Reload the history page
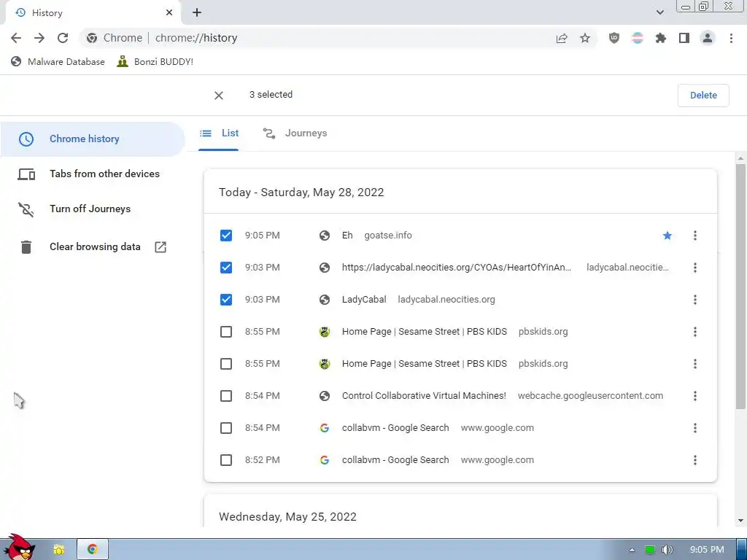The height and width of the screenshot is (560, 747). [63, 38]
